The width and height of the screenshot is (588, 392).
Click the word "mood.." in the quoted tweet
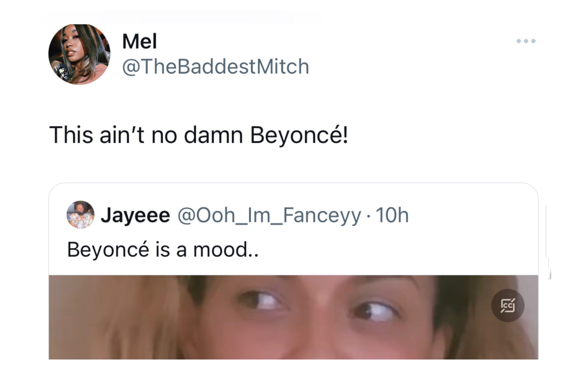(226, 250)
